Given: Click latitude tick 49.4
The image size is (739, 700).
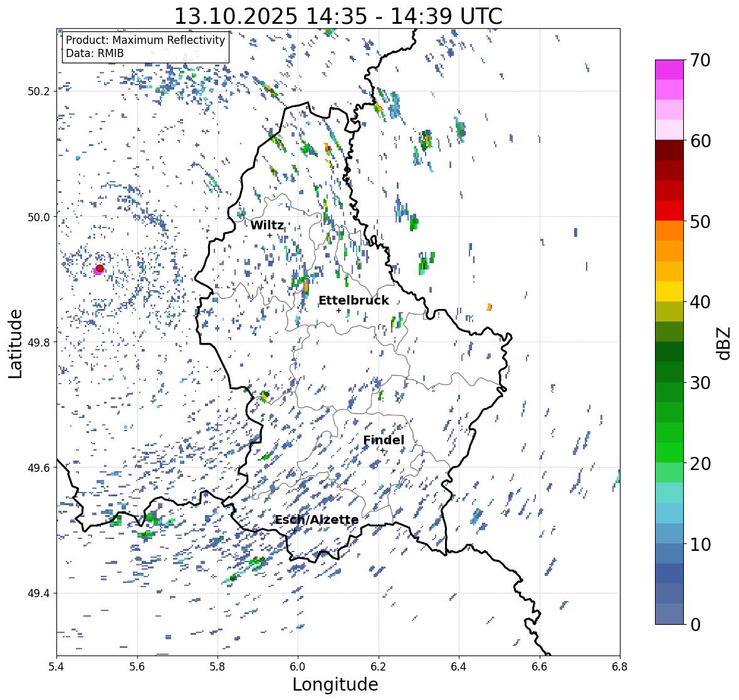Looking at the screenshot, I should click(x=38, y=593).
